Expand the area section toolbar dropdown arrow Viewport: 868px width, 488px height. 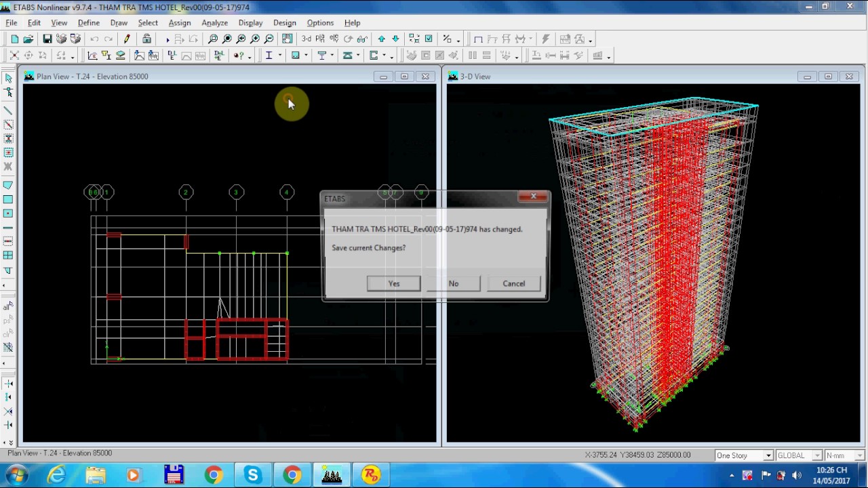(x=306, y=56)
